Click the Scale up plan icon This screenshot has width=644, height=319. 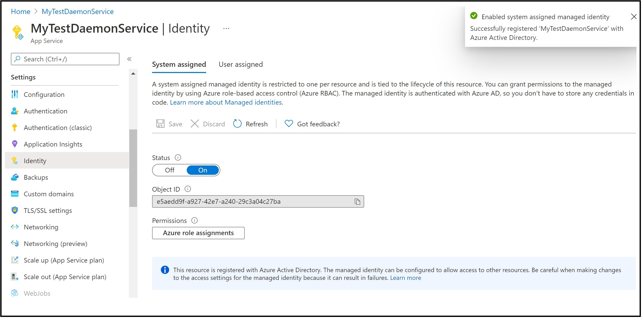[15, 260]
